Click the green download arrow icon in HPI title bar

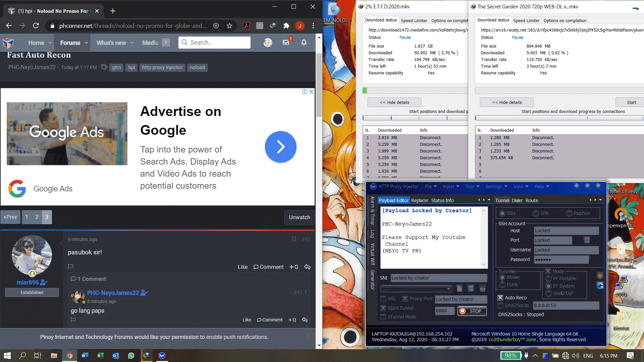[577, 186]
